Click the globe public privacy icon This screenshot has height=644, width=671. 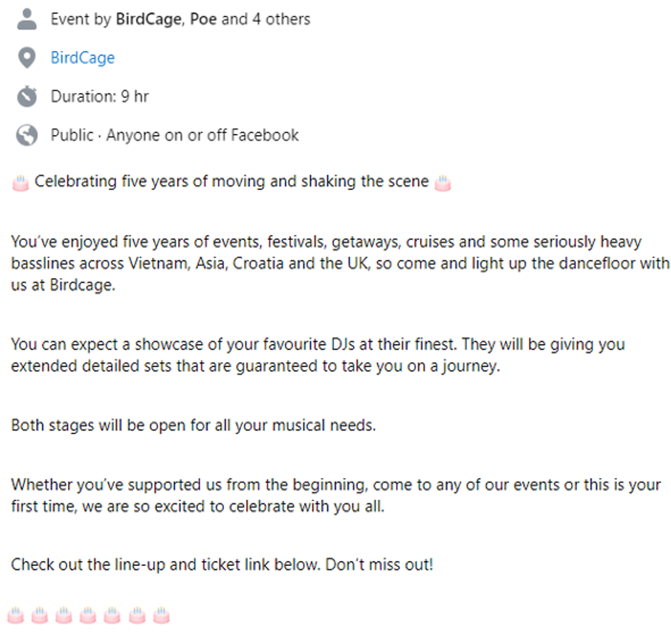[x=27, y=135]
